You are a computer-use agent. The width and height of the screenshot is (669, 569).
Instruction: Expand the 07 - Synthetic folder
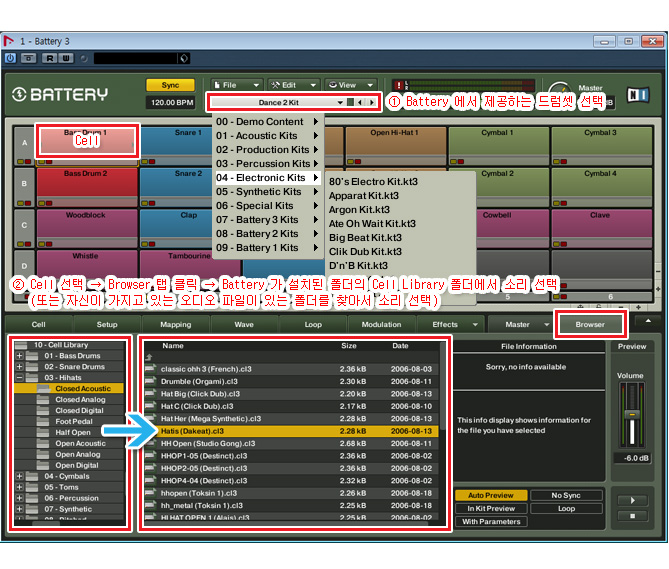click(19, 509)
